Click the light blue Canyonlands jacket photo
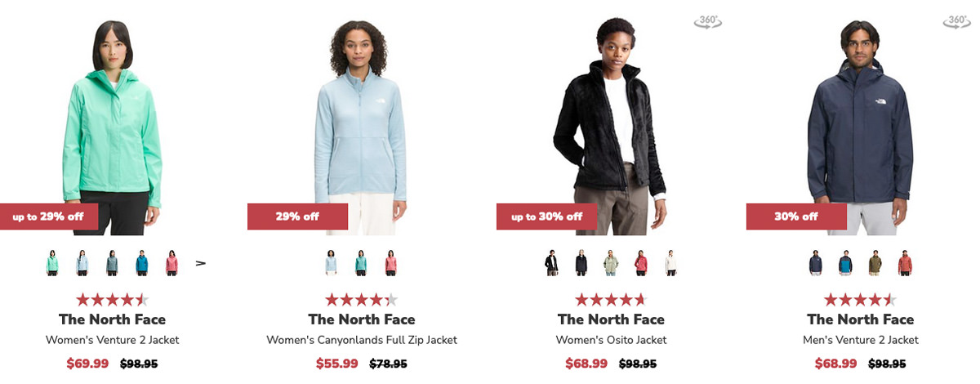Image resolution: width=980 pixels, height=384 pixels. (361, 123)
